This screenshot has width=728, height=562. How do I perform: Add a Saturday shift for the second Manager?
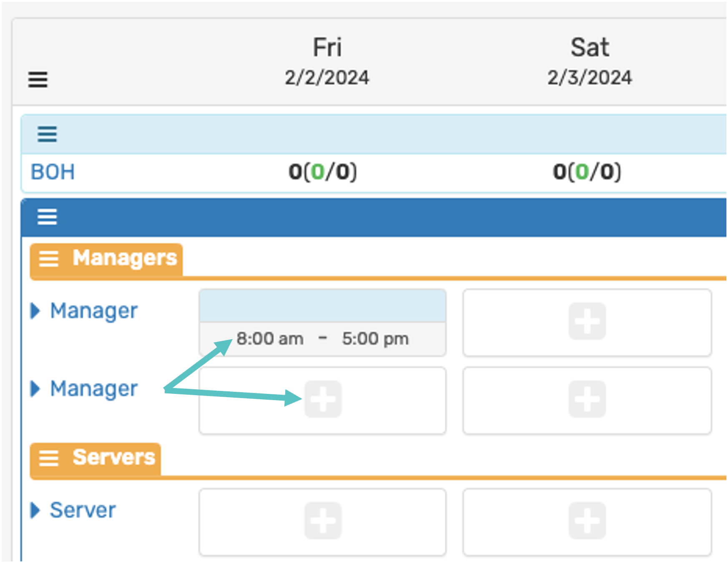click(x=587, y=399)
